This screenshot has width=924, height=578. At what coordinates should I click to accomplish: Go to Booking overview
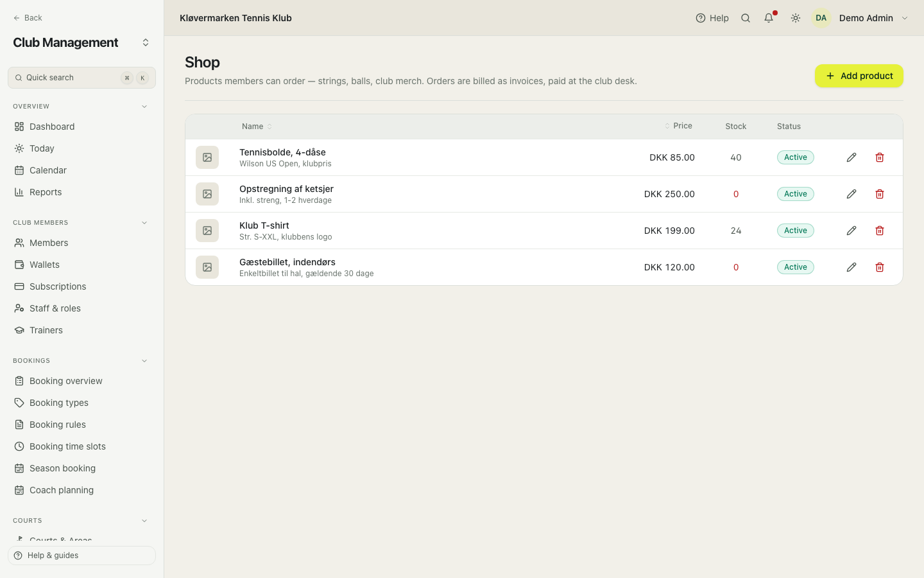(81, 381)
